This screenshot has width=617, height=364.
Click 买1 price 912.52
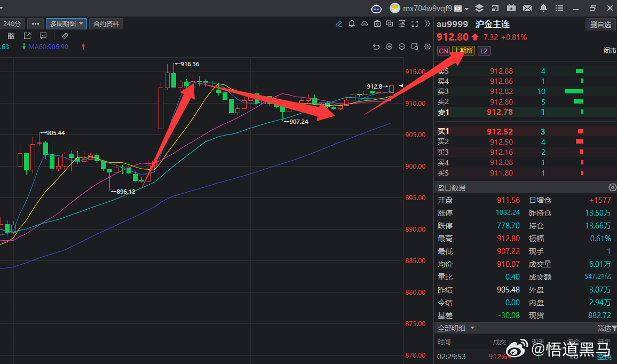(500, 131)
